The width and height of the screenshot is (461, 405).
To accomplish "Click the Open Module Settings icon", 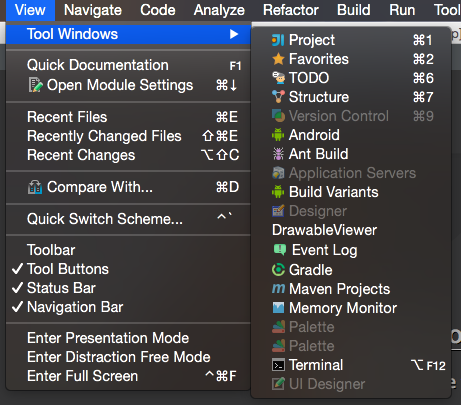I will coord(35,85).
